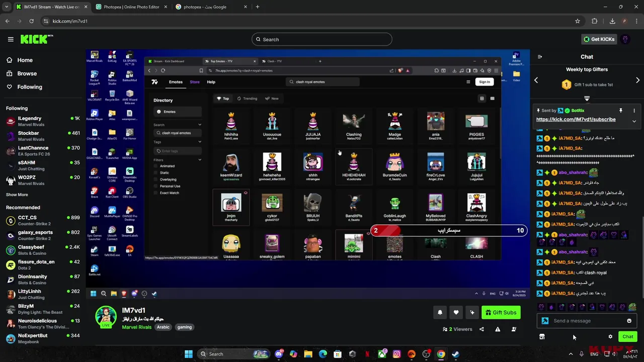This screenshot has height=362, width=644.
Task: Open File Explorer from the taskbar
Action: point(308,354)
